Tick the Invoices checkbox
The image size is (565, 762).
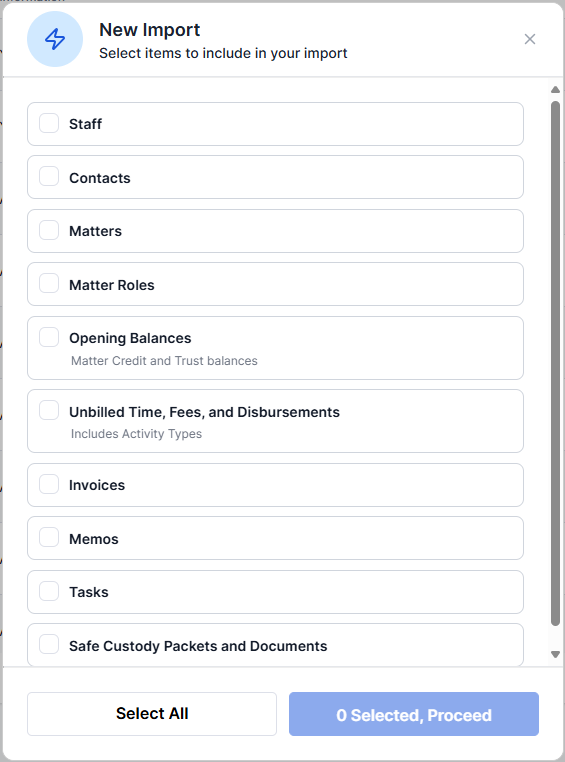(49, 484)
